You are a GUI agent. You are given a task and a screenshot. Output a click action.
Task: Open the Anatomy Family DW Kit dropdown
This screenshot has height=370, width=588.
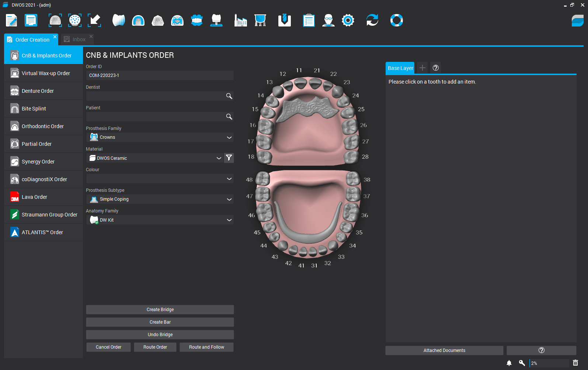point(160,220)
